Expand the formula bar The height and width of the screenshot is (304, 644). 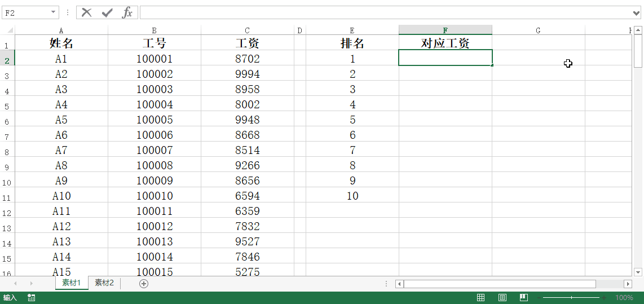point(637,12)
